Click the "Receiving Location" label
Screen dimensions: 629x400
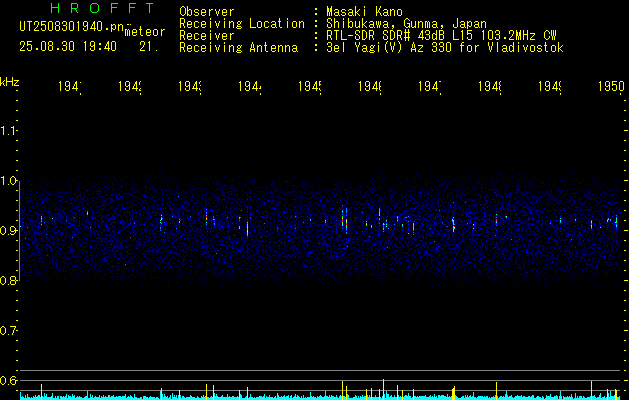[x=242, y=24]
